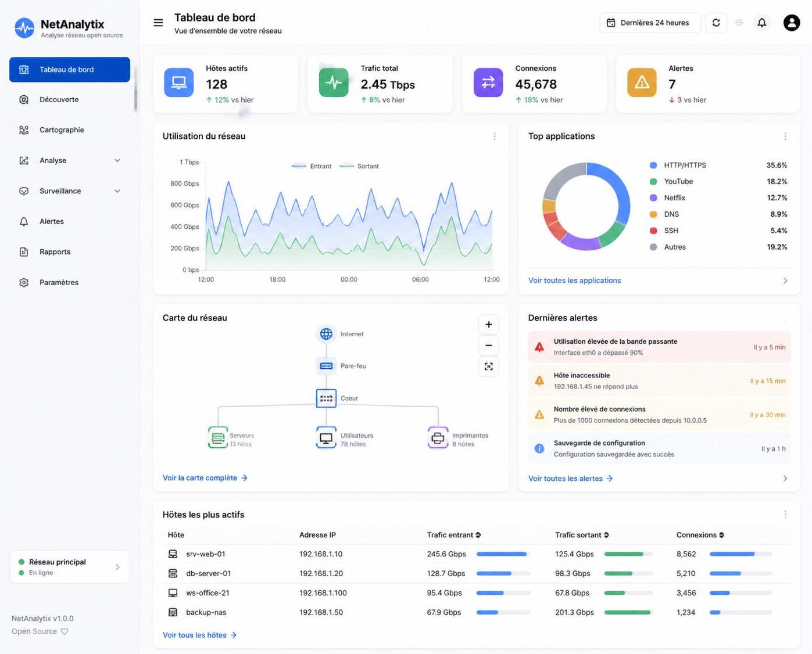Click the DNS orange legend dot

point(653,214)
